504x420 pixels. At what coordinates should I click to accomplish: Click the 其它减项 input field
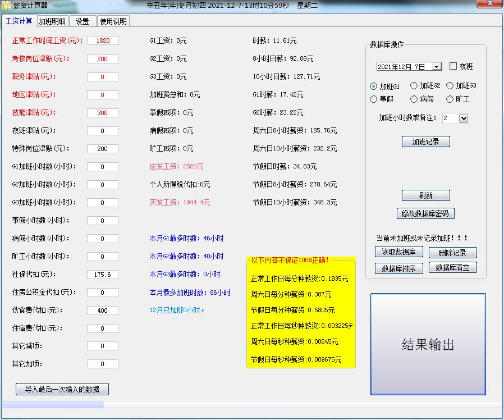(x=103, y=346)
